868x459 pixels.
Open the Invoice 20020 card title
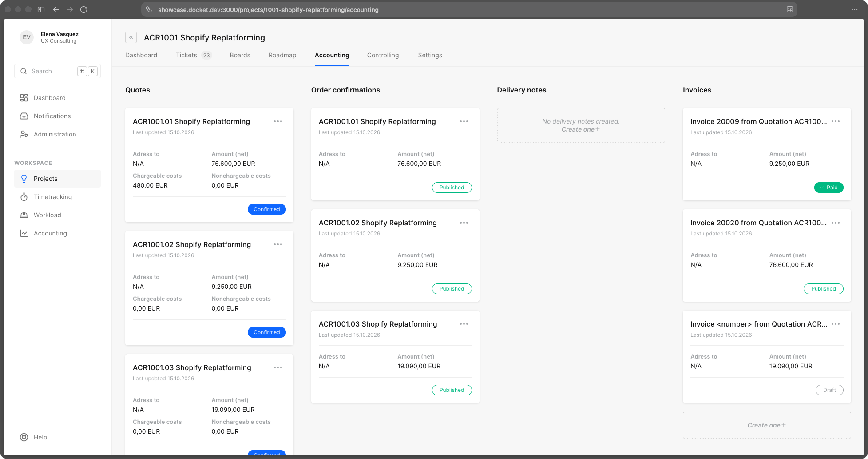pos(758,223)
